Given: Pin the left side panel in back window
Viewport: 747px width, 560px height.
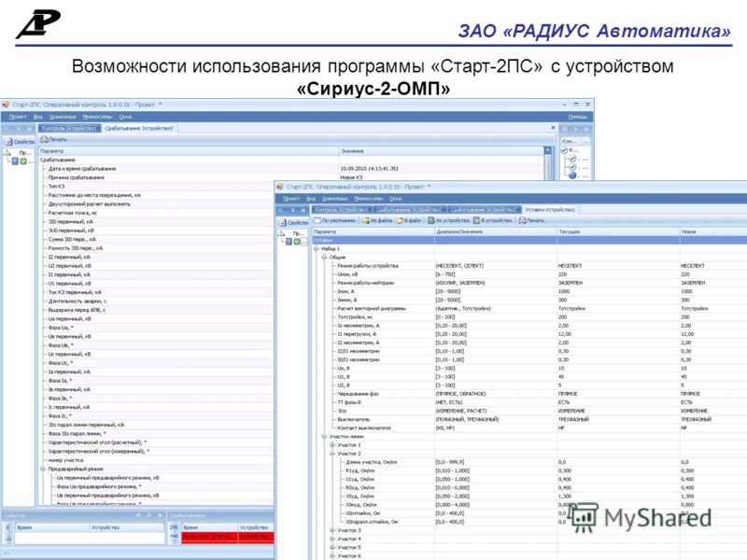Looking at the screenshot, I should pyautogui.click(x=19, y=129).
